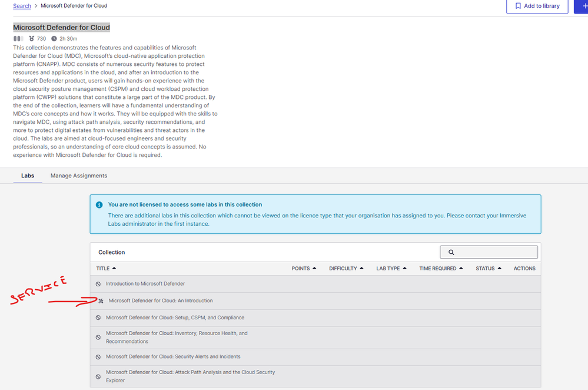Select the Labs tab
Screen dimensions: 588x390
click(x=27, y=176)
